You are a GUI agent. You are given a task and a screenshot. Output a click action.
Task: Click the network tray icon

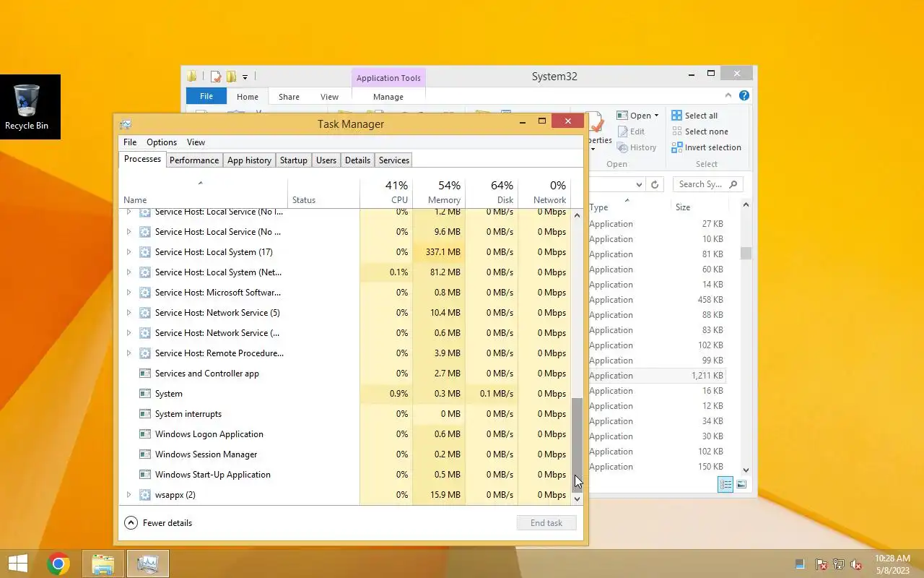pos(839,564)
